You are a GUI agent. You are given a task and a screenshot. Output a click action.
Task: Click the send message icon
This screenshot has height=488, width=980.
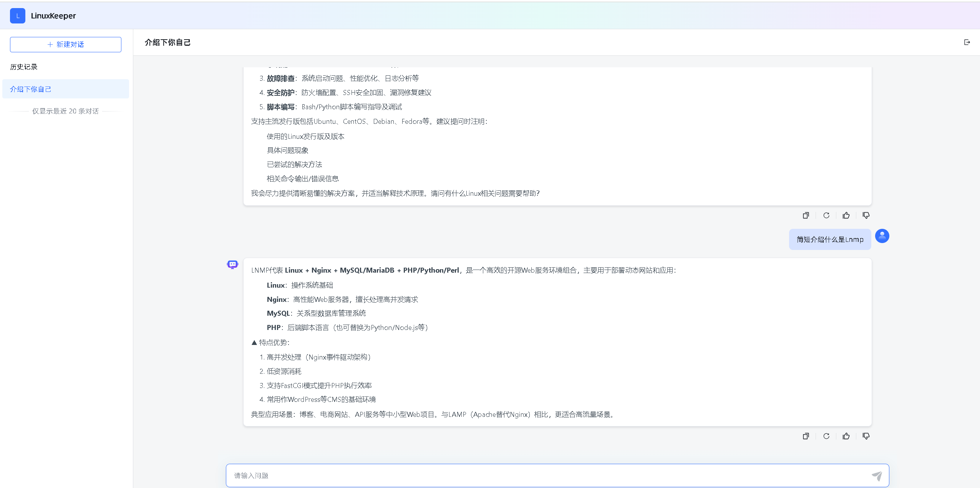coord(877,475)
